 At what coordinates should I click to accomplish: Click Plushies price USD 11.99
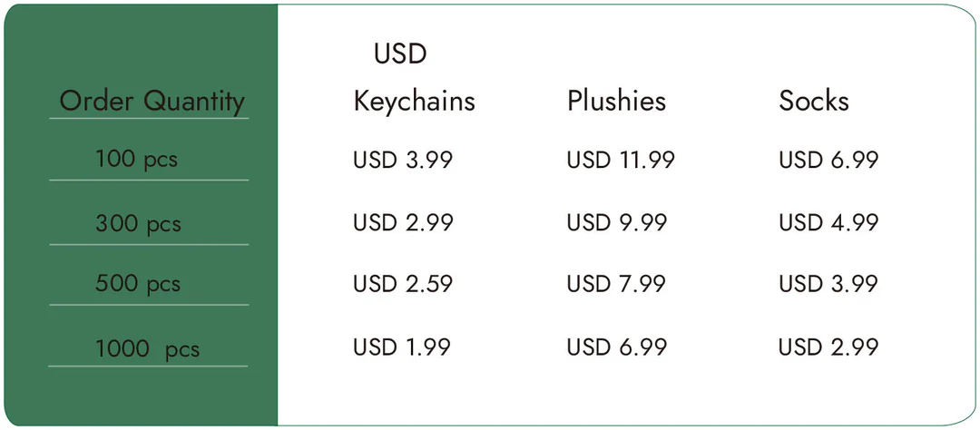pyautogui.click(x=621, y=161)
